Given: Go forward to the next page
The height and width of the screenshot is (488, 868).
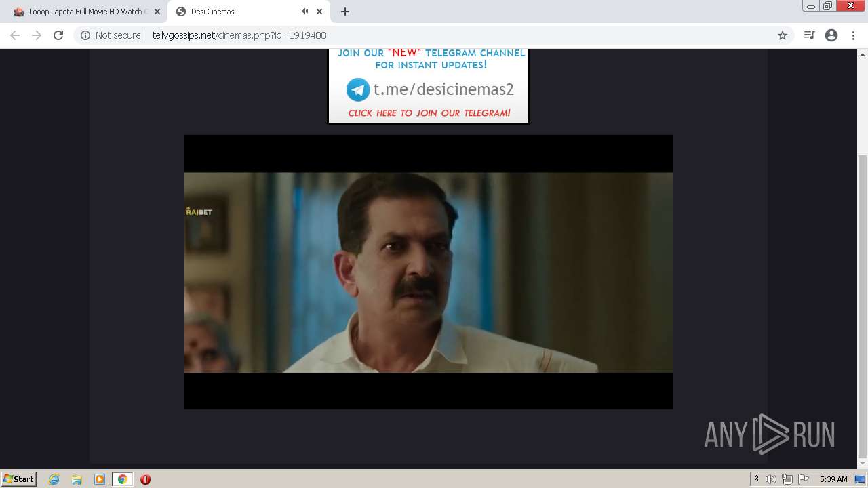Looking at the screenshot, I should click(37, 35).
